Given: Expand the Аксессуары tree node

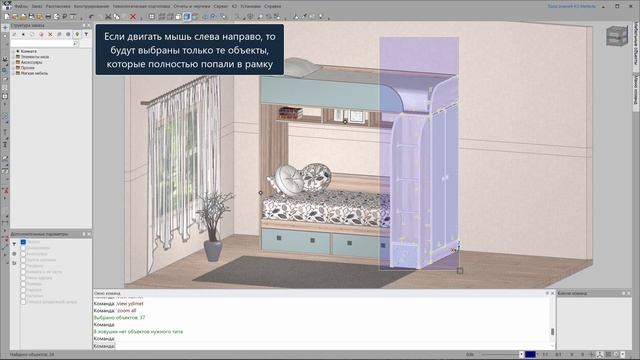Looking at the screenshot, I should coord(13,62).
